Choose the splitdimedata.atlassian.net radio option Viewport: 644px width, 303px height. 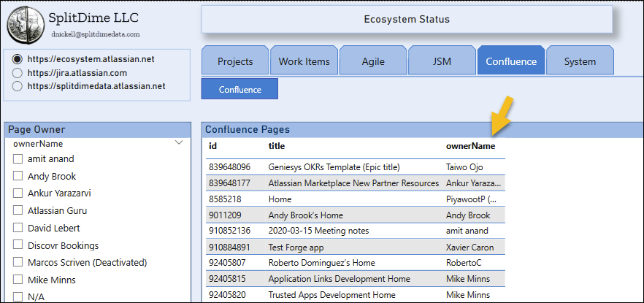[x=18, y=86]
